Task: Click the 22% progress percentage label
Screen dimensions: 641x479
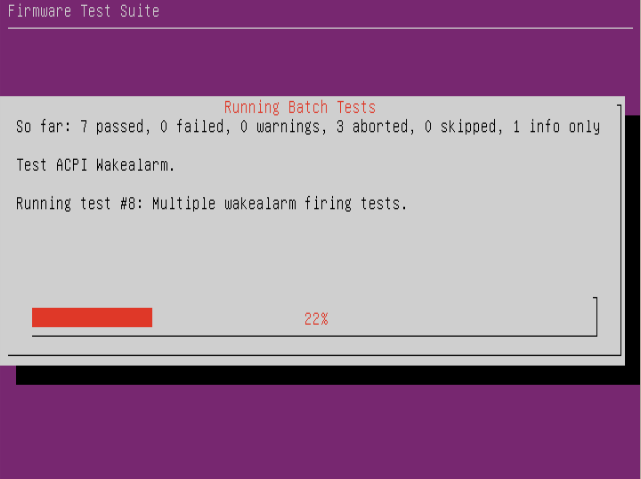Action: coord(316,319)
